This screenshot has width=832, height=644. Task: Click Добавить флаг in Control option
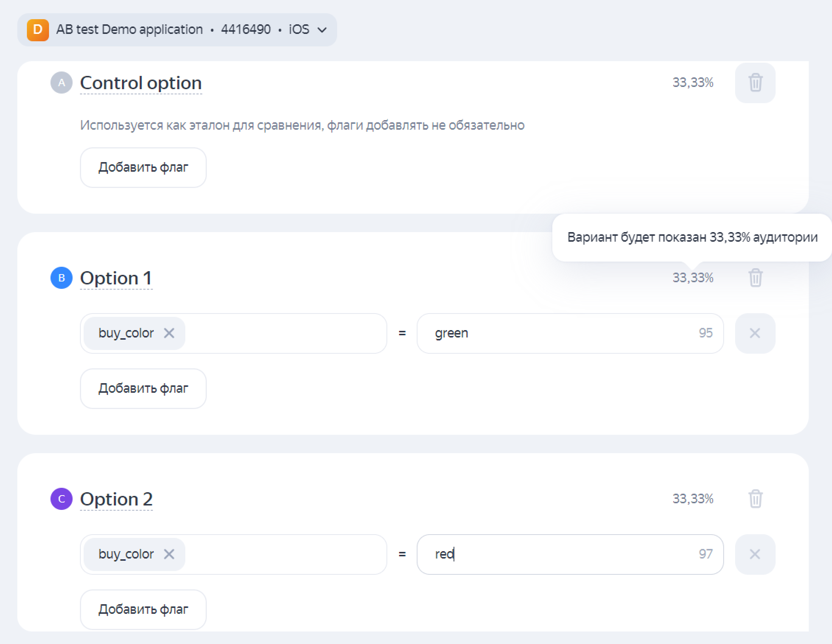click(143, 168)
